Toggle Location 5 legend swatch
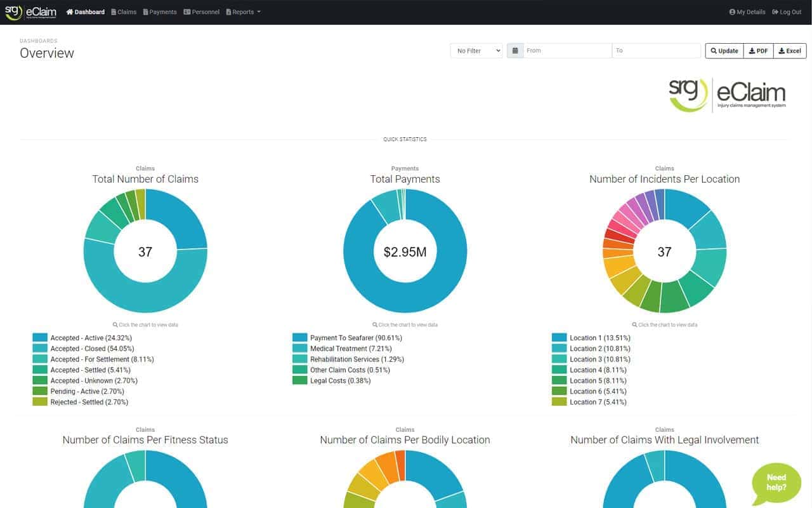The width and height of the screenshot is (812, 508). [559, 381]
